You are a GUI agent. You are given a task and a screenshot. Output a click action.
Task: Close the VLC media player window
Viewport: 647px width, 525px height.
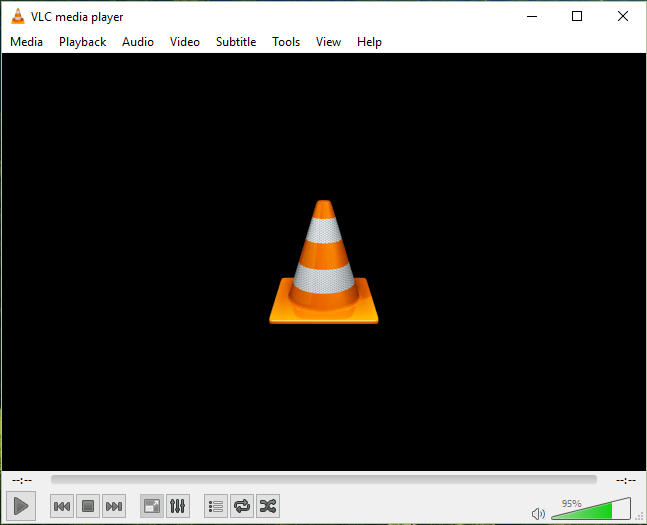623,17
